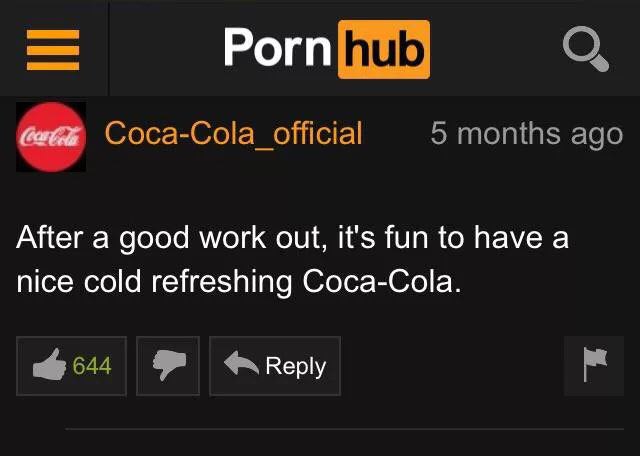The height and width of the screenshot is (456, 640).
Task: Open the orange hamburger menu
Action: (53, 50)
